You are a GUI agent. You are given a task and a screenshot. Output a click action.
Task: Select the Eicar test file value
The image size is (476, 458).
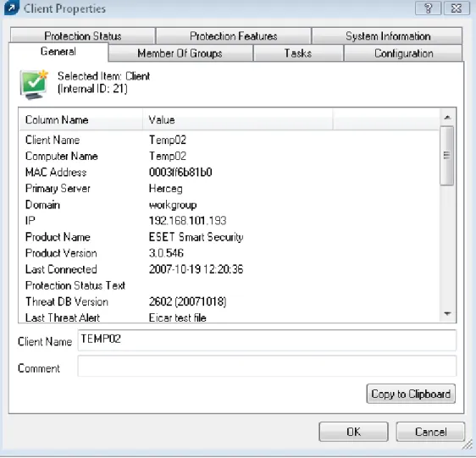pos(178,317)
